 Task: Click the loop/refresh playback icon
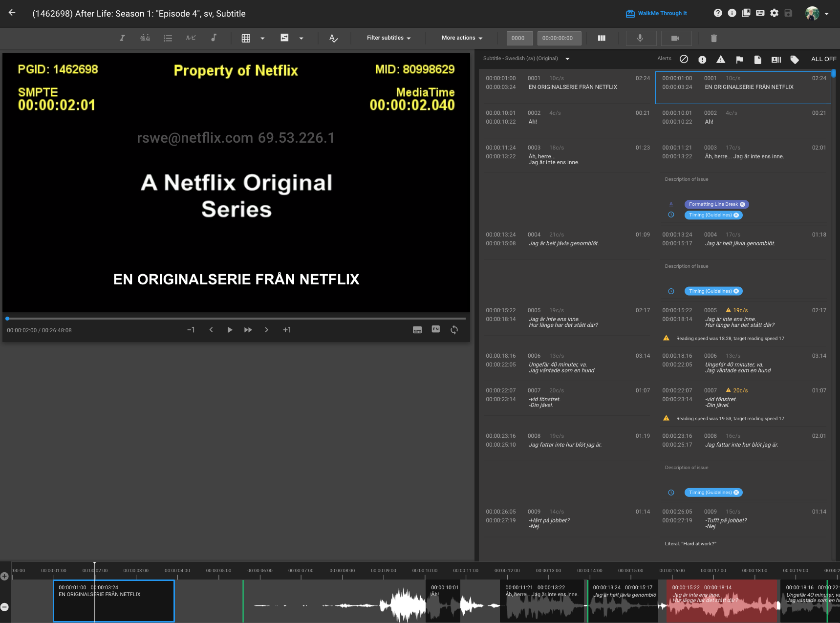[x=454, y=330]
